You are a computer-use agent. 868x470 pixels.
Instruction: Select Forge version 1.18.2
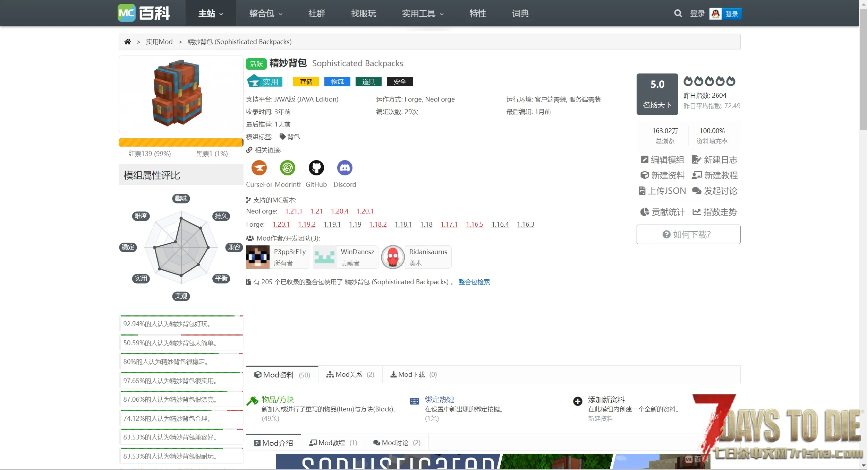tap(378, 225)
